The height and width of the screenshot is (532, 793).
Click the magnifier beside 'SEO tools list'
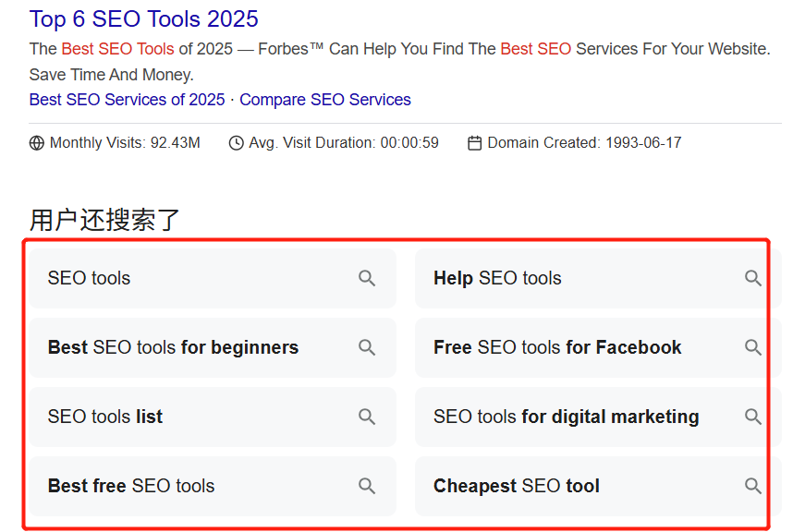pos(367,417)
